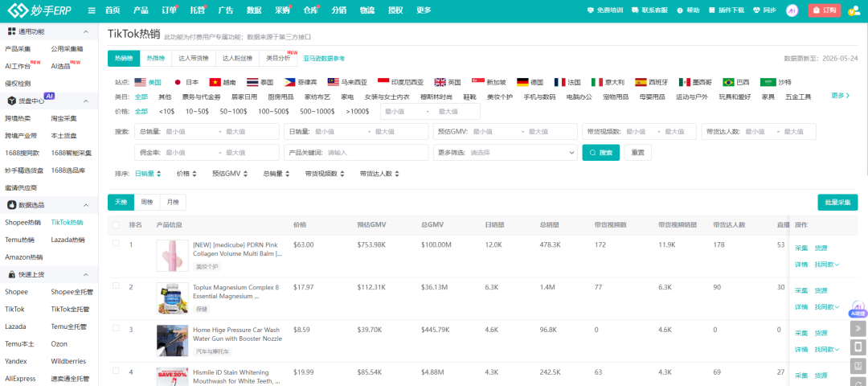868x386 pixels.
Task: Check the box for rank 1 medicube product
Action: (x=116, y=243)
